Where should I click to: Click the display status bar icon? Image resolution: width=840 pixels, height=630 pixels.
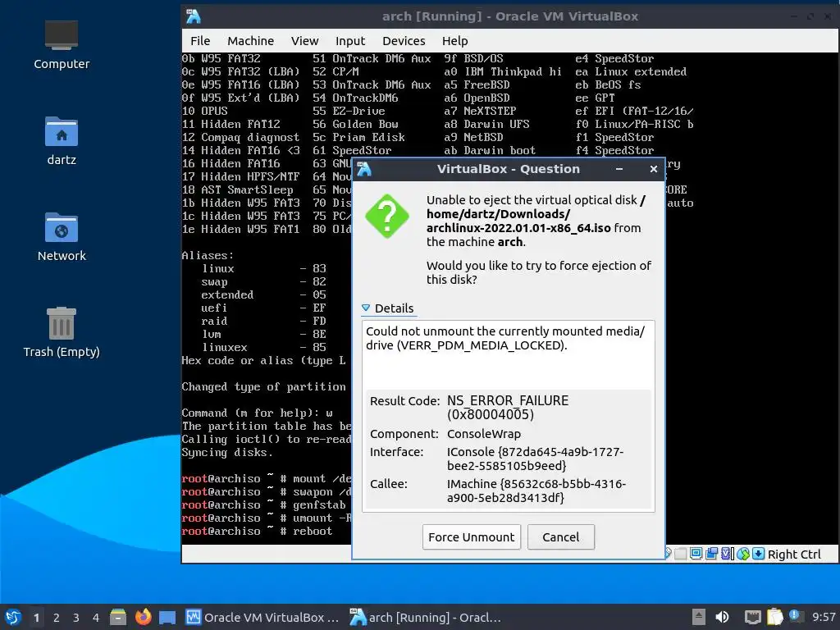pos(696,554)
